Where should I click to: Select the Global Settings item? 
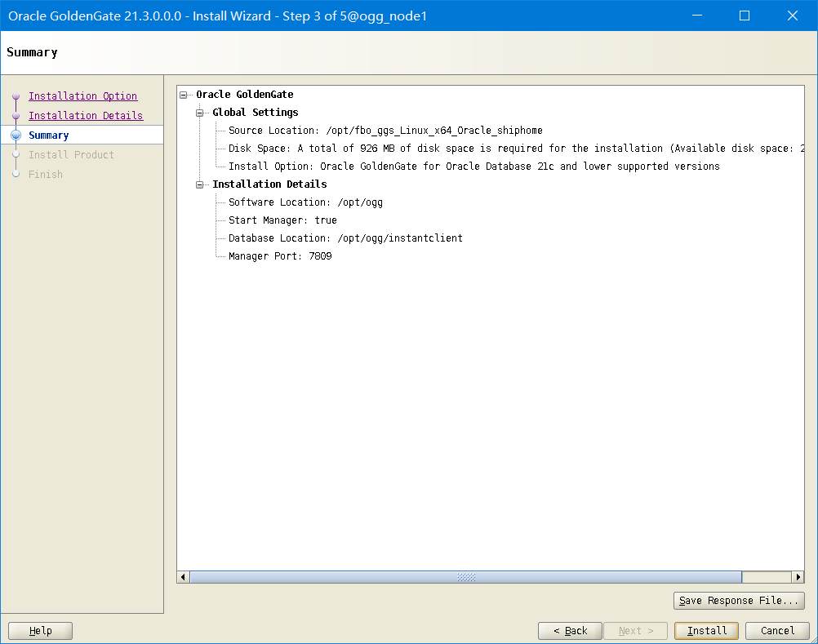click(255, 112)
